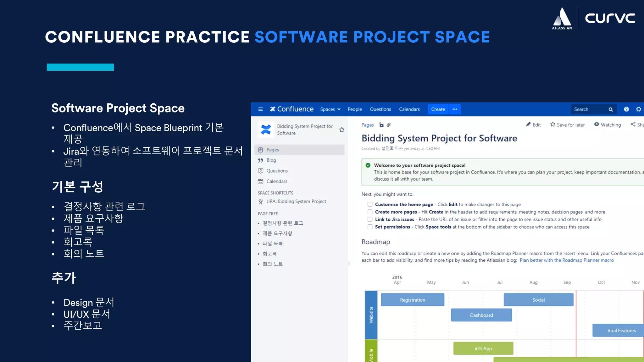Open JIRA: Bidding System Project shortcut
This screenshot has height=362, width=644.
(296, 201)
